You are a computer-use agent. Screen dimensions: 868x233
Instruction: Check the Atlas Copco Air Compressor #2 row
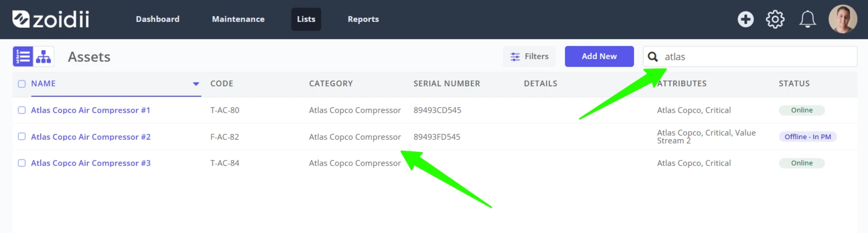22,136
